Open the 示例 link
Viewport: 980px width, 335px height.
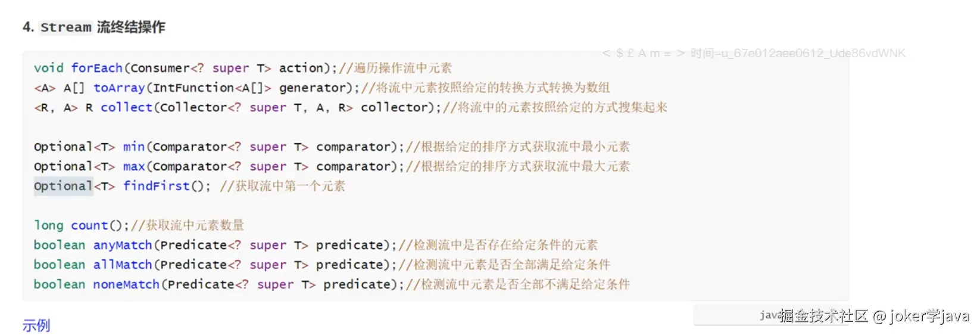(x=36, y=325)
